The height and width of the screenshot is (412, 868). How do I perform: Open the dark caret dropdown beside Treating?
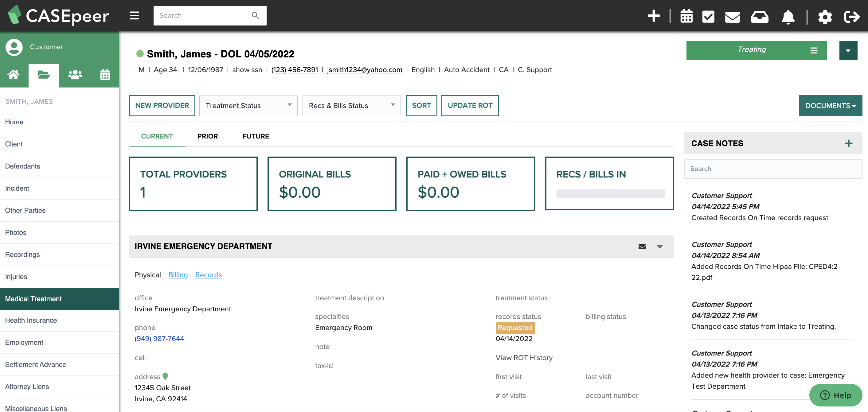pyautogui.click(x=848, y=51)
